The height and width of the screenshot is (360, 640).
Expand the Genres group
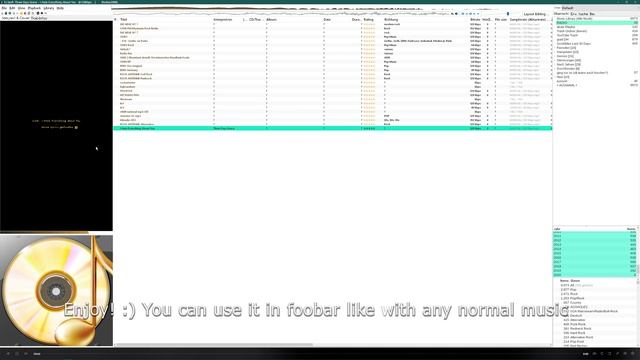[565, 56]
